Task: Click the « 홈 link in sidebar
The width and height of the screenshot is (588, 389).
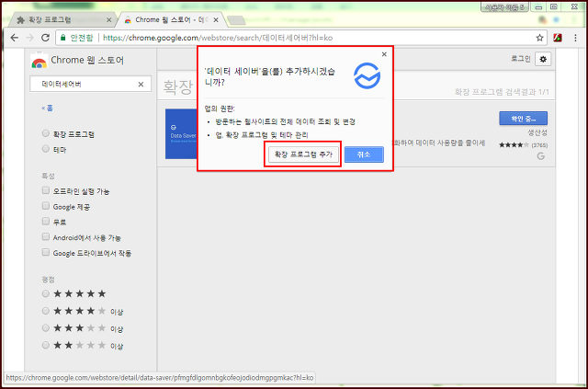Action: pyautogui.click(x=47, y=109)
